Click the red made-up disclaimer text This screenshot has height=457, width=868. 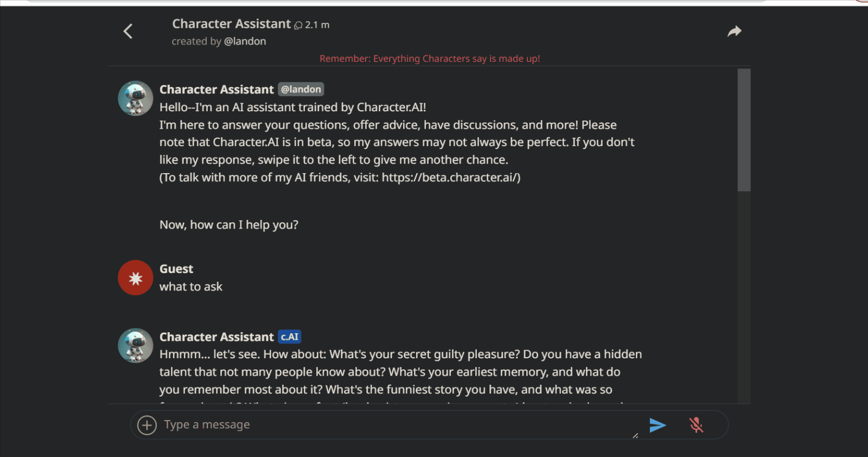pos(430,59)
